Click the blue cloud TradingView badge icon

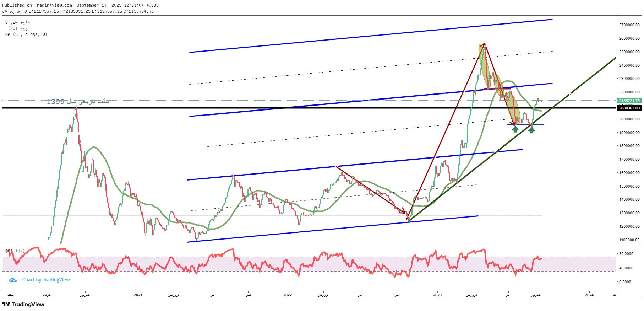pos(13,280)
